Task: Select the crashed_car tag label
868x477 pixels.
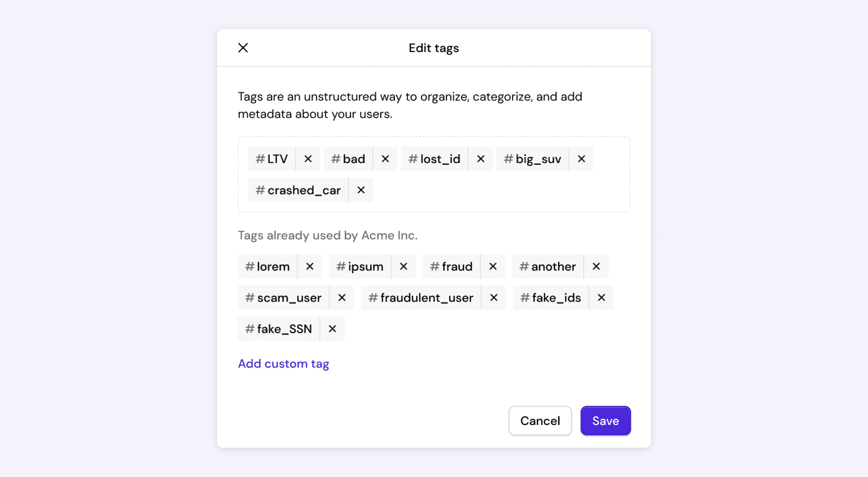Action: tap(298, 190)
